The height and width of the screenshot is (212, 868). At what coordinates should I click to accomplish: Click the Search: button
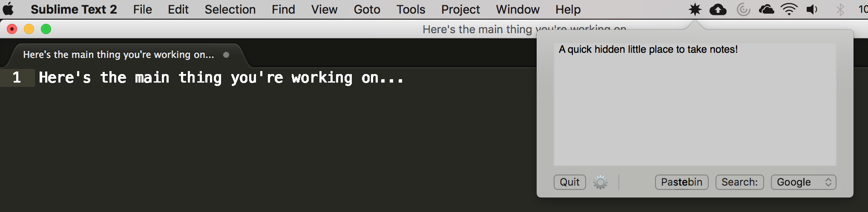739,182
